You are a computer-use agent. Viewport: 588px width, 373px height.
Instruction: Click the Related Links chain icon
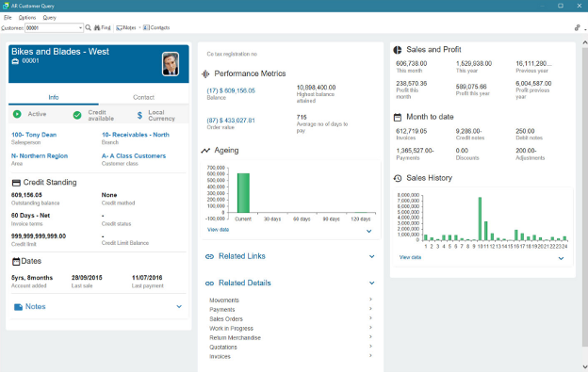click(209, 256)
